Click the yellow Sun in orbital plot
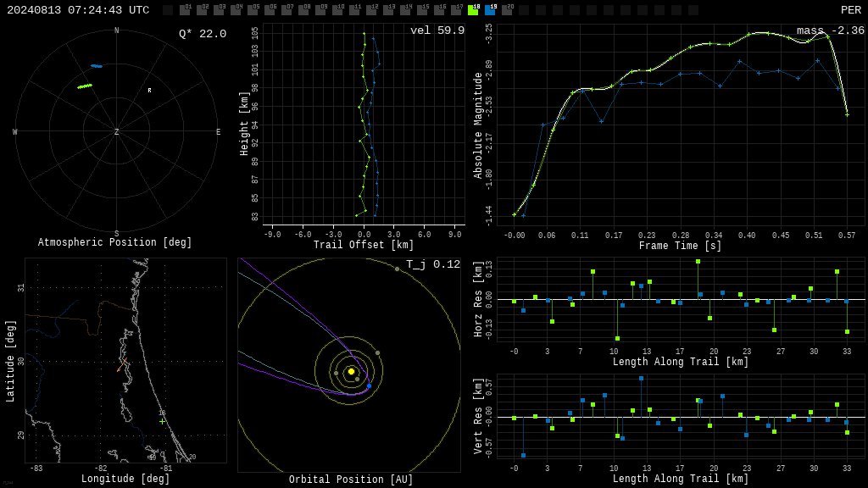The height and width of the screenshot is (488, 868). [351, 371]
